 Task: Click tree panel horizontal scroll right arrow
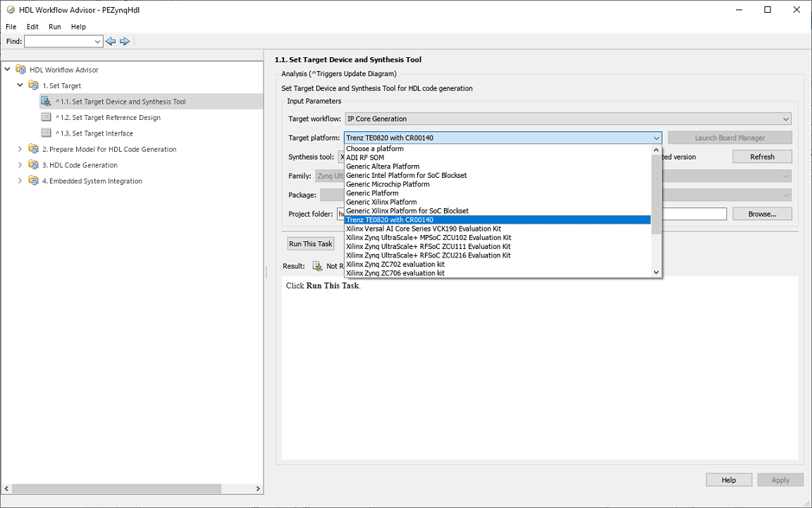258,488
